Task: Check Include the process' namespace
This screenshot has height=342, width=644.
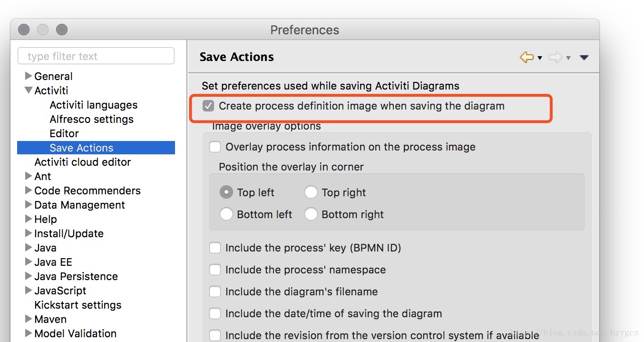Action: [215, 270]
